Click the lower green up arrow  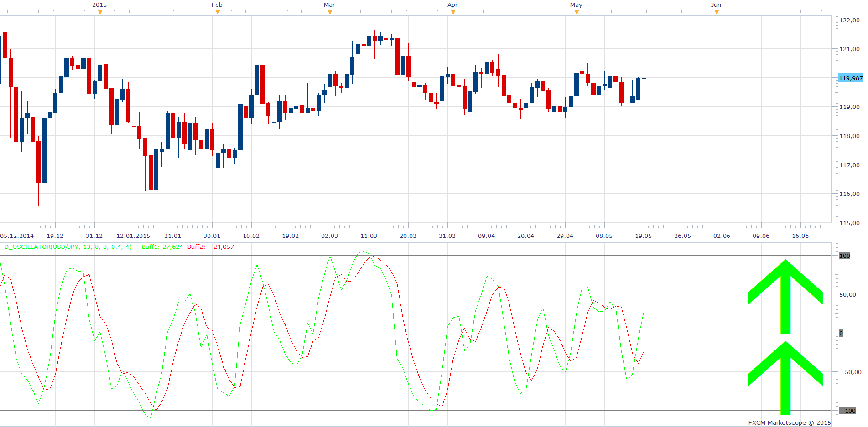coord(785,378)
